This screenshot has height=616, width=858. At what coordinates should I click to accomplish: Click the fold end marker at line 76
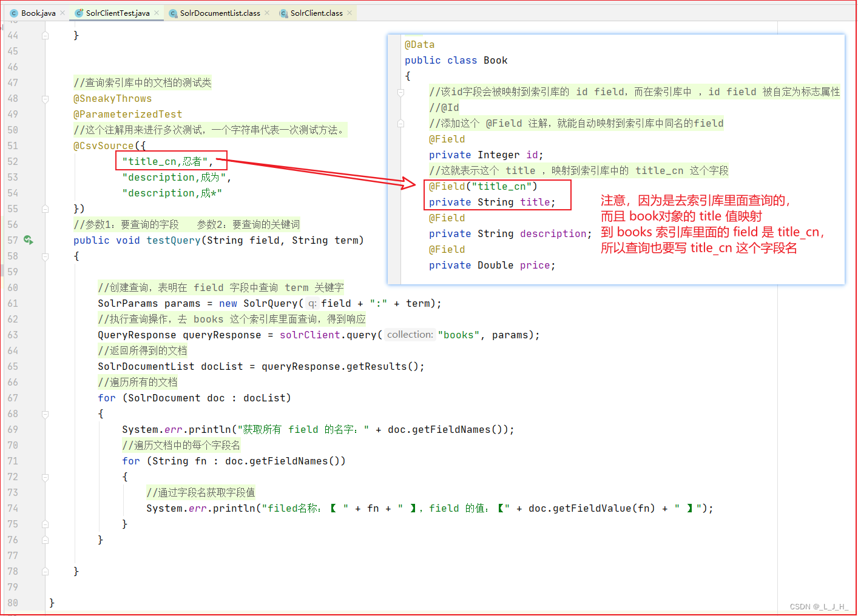pyautogui.click(x=46, y=540)
